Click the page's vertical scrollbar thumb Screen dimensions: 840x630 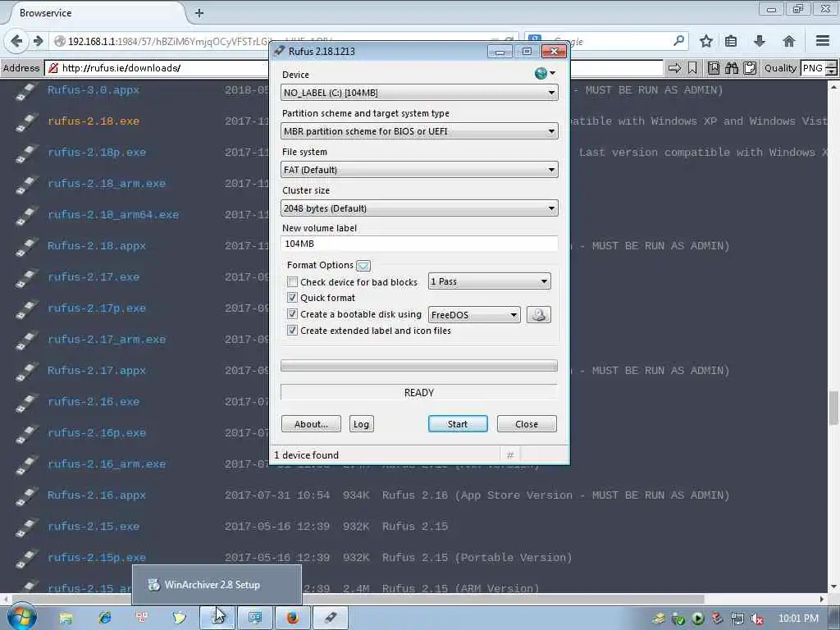pyautogui.click(x=833, y=407)
